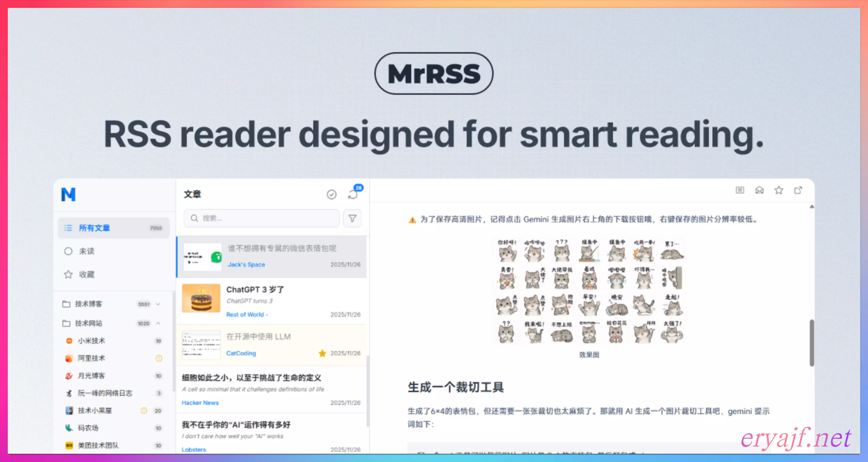Click the yellow warning icon beside 阿里技术 feed
The height and width of the screenshot is (462, 868).
[x=159, y=358]
